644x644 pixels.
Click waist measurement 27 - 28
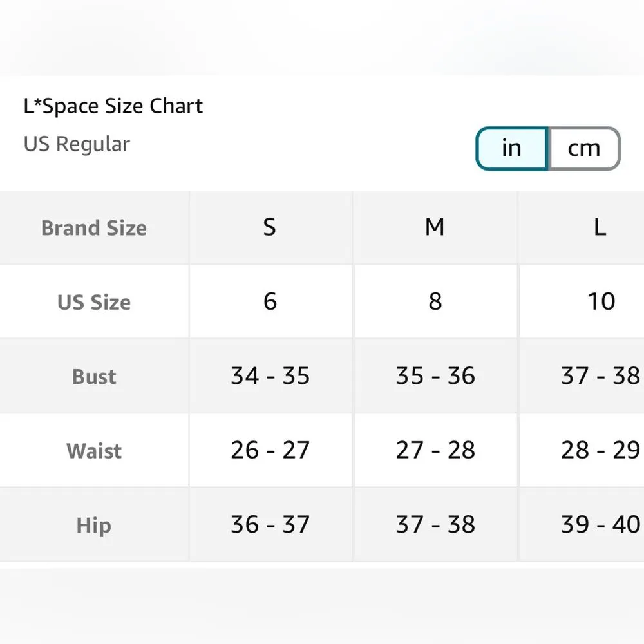click(435, 450)
